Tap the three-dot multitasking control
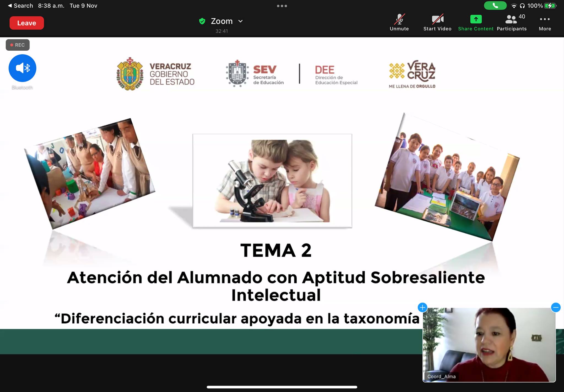 click(282, 6)
